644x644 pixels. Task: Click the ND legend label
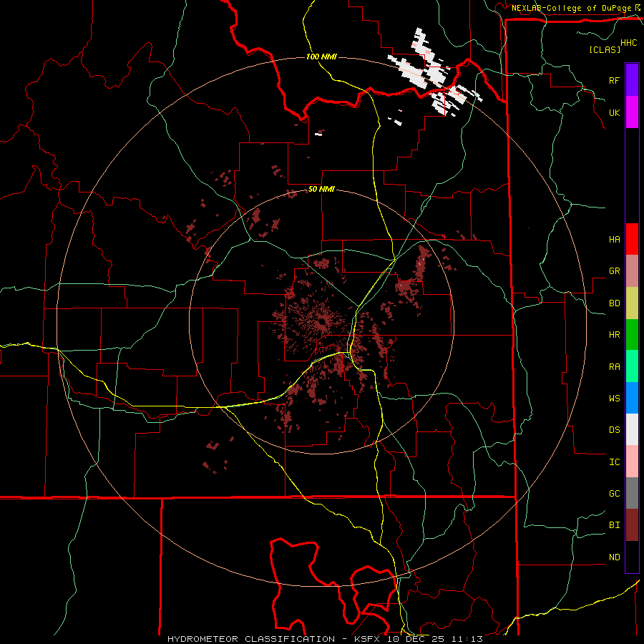coord(614,557)
